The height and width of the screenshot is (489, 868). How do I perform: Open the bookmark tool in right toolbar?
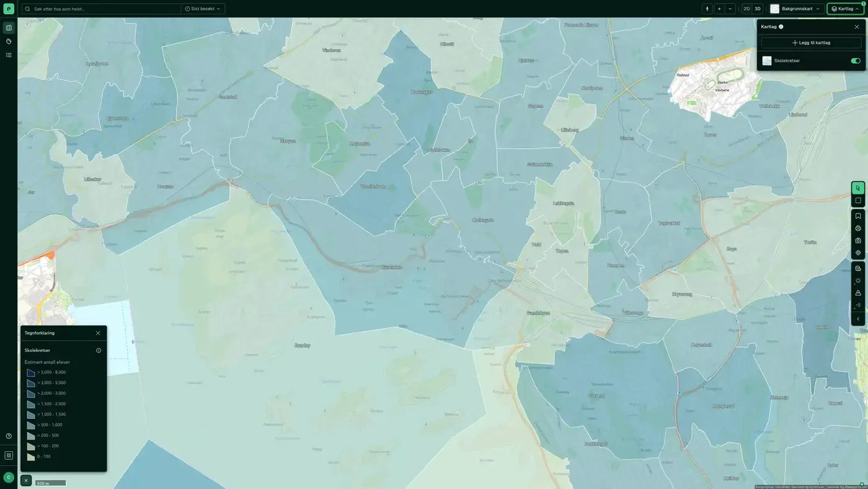(858, 216)
